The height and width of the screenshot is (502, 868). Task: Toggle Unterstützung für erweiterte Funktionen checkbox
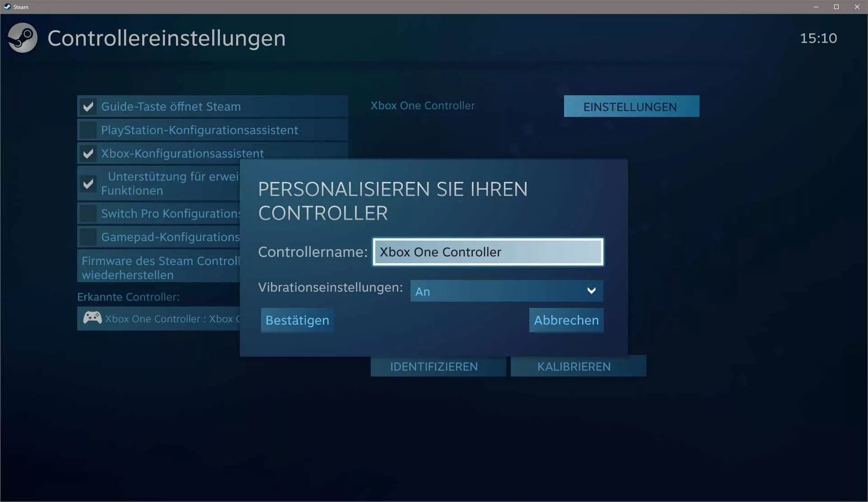coord(88,183)
